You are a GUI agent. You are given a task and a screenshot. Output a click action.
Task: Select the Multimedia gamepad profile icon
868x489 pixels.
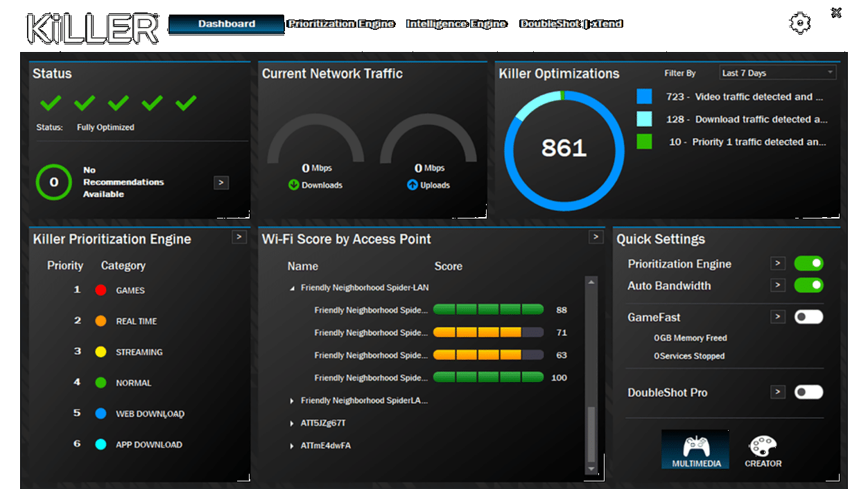click(x=695, y=449)
